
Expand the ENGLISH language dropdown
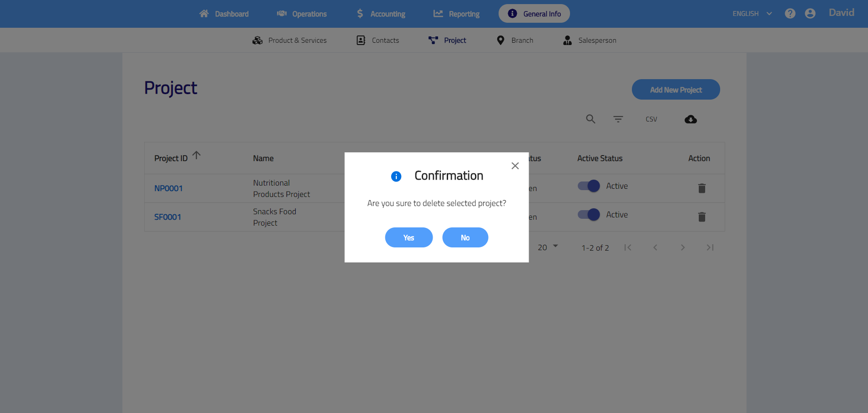click(752, 14)
